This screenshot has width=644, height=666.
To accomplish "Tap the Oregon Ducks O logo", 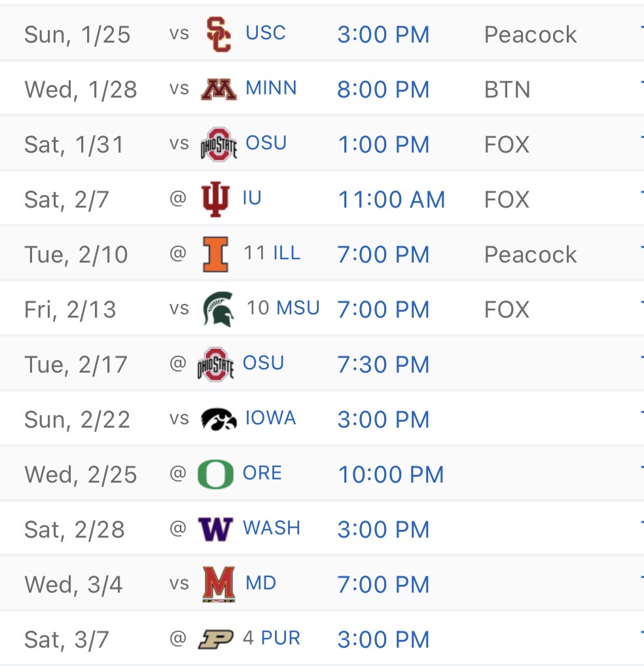I will [x=216, y=474].
